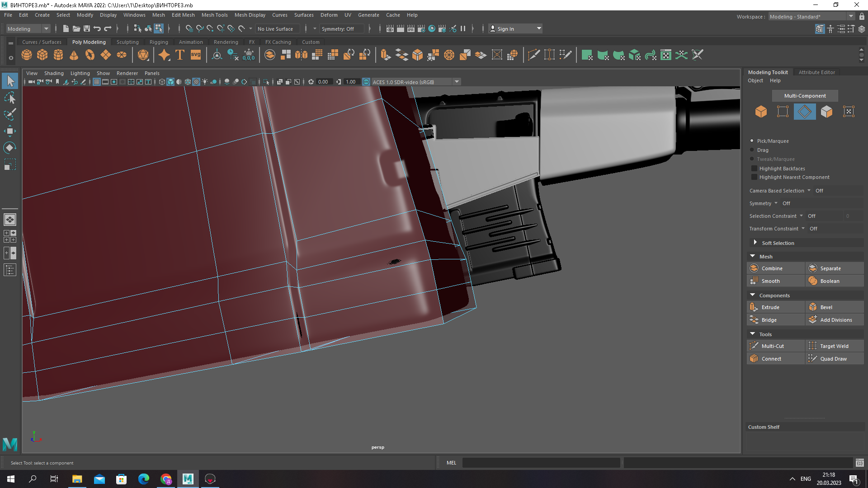Image resolution: width=868 pixels, height=488 pixels.
Task: Open the Mesh Tools menu
Action: click(x=214, y=15)
